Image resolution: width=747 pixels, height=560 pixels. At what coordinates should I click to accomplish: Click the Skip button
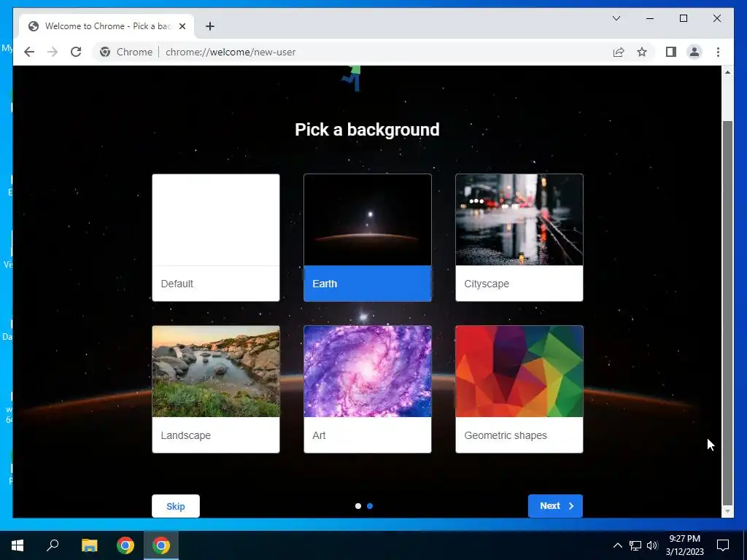coord(176,506)
